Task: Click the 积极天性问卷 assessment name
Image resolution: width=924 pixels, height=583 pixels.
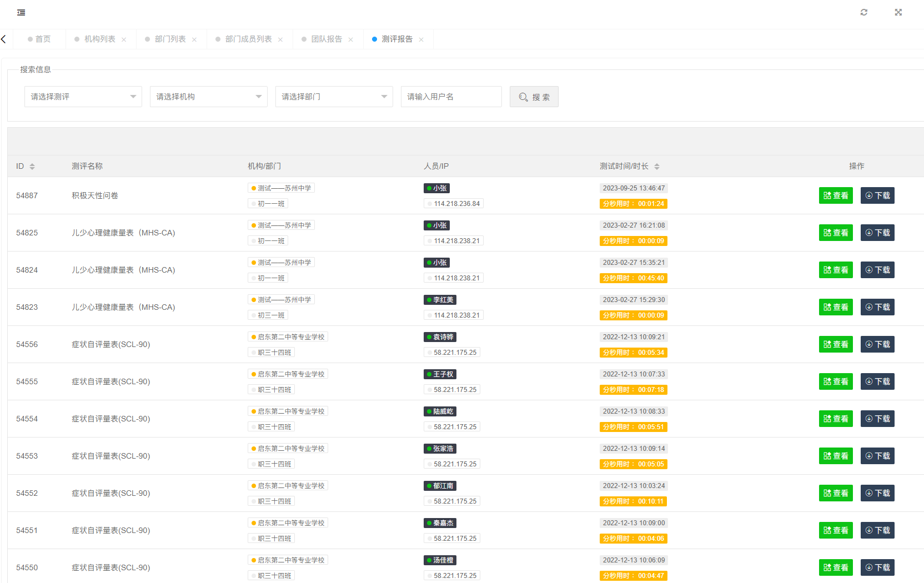Action: [95, 195]
